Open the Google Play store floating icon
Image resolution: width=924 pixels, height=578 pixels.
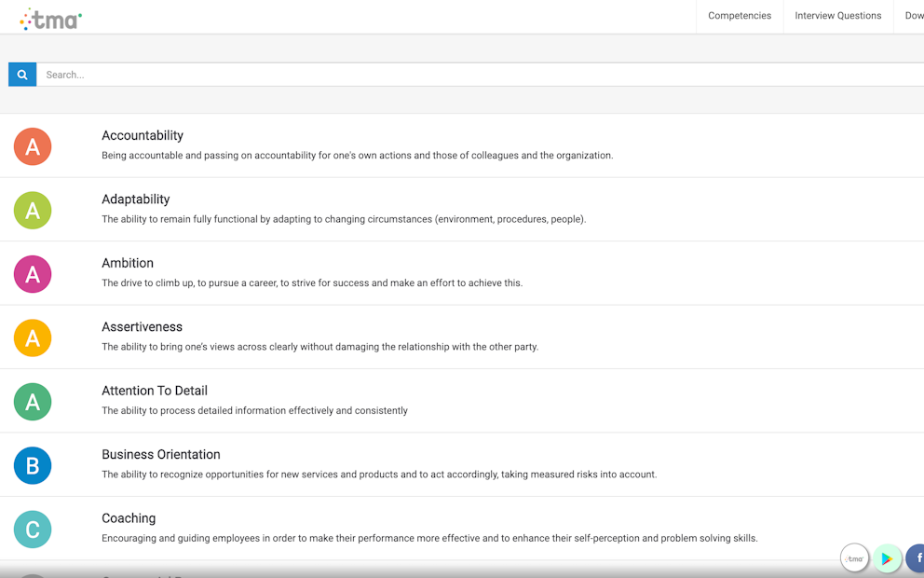point(887,557)
